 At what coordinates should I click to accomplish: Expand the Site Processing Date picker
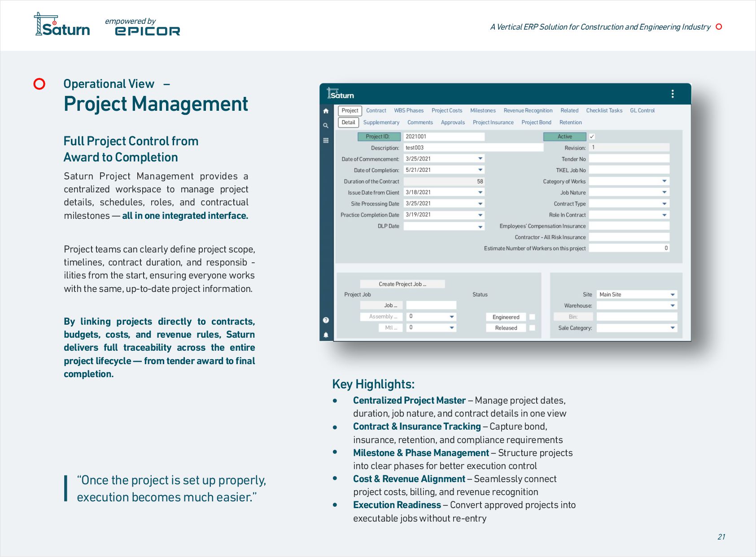480,204
